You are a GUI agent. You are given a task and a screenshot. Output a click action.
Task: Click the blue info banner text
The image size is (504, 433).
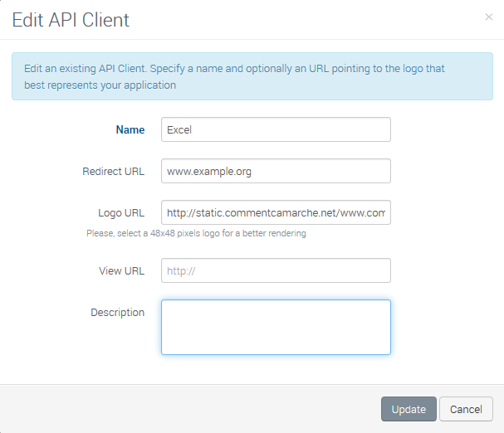point(234,77)
